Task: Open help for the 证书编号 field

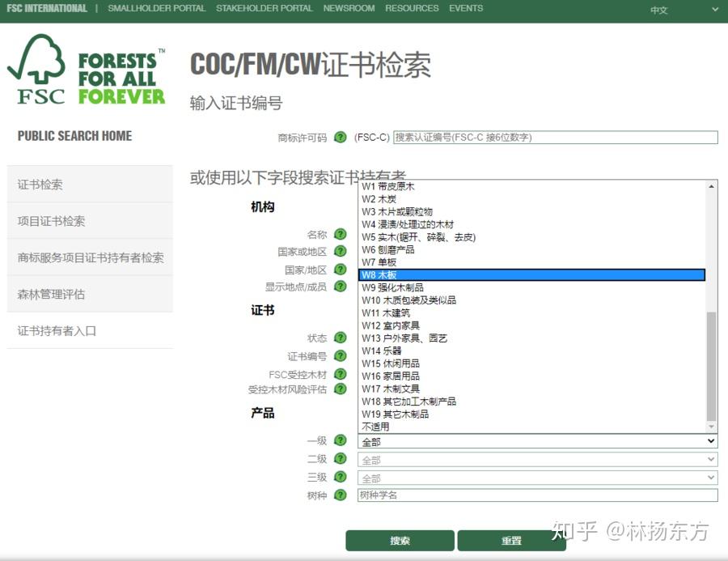Action: [341, 355]
